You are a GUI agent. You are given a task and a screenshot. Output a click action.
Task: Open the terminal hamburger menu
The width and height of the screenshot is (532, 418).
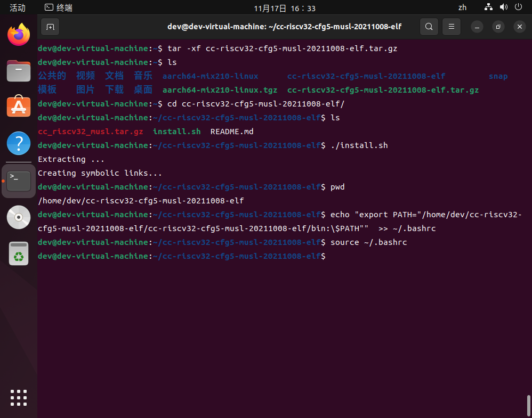[x=452, y=27]
